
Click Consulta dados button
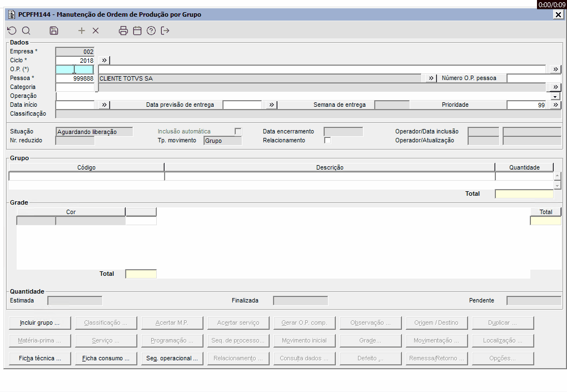[305, 359]
